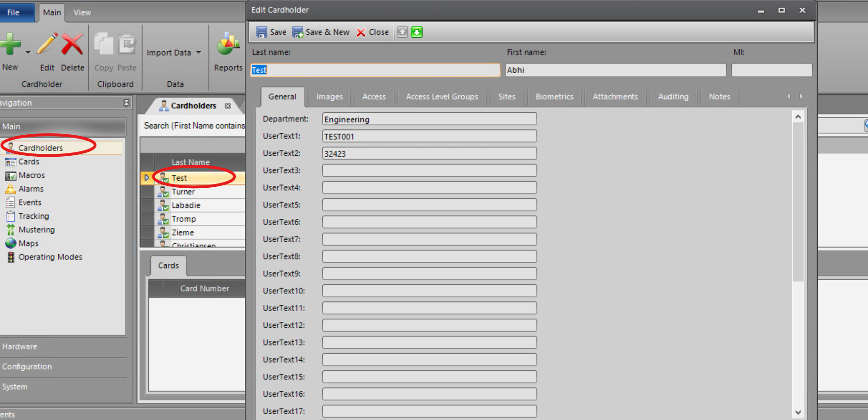Screen dimensions: 868x420
Task: Open Maps in the navigation panel
Action: point(28,243)
